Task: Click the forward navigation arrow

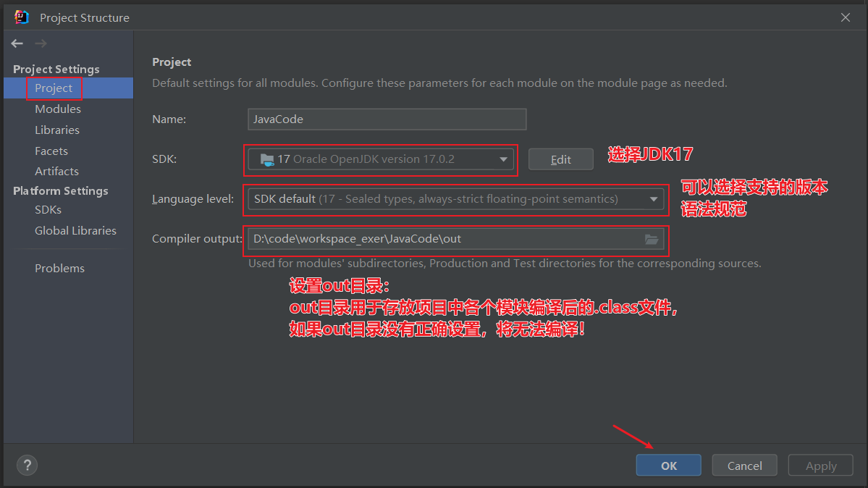Action: (x=41, y=43)
